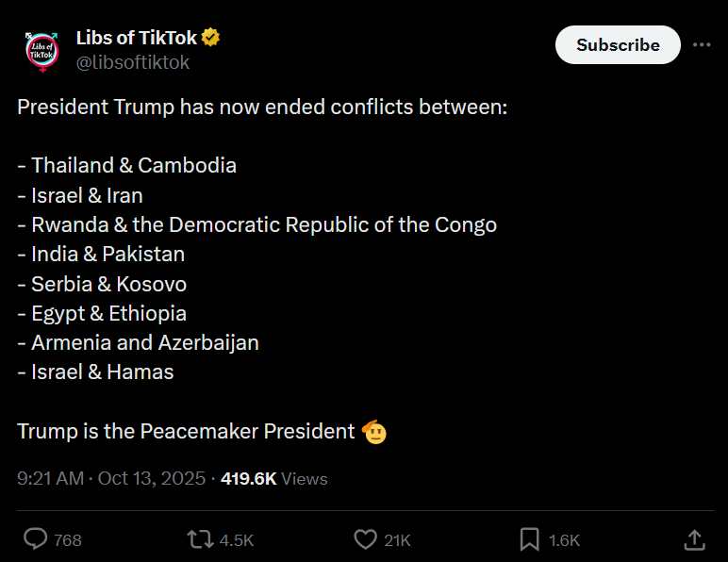Click the 4.5K reposts count
728x562 pixels.
click(236, 540)
